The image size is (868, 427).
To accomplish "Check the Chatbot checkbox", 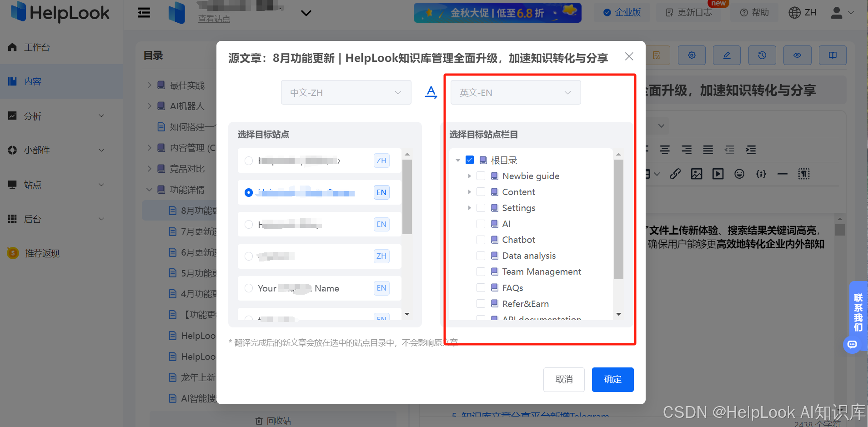I will 481,240.
